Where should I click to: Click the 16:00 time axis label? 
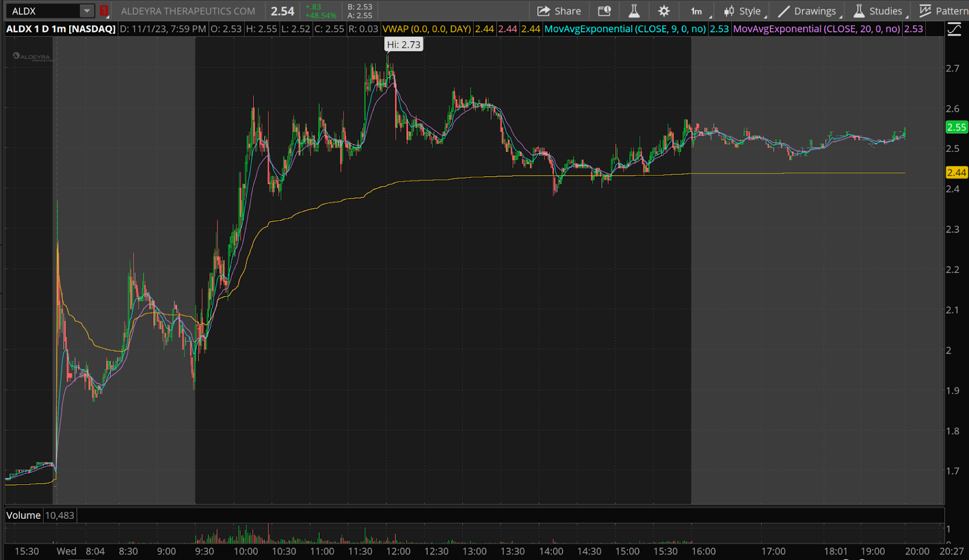[x=704, y=552]
